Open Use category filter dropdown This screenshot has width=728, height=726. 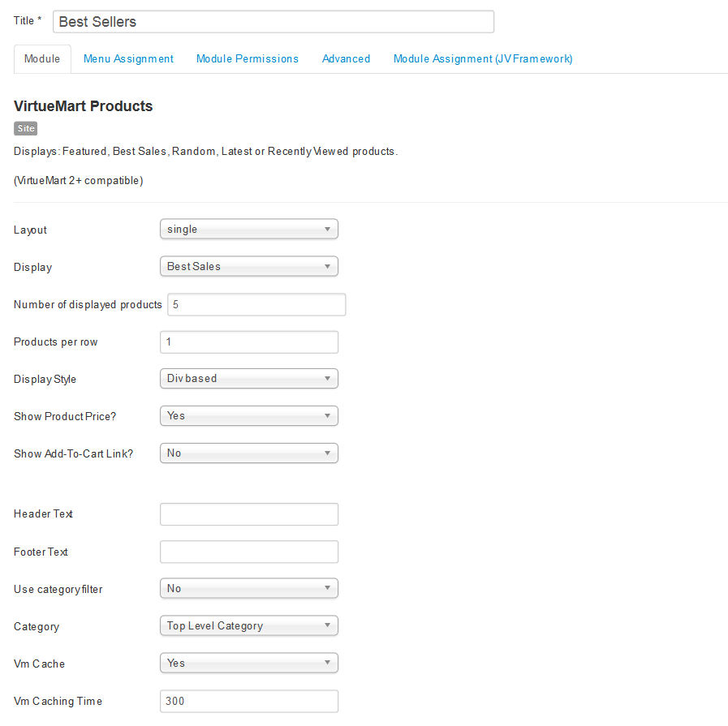[249, 588]
